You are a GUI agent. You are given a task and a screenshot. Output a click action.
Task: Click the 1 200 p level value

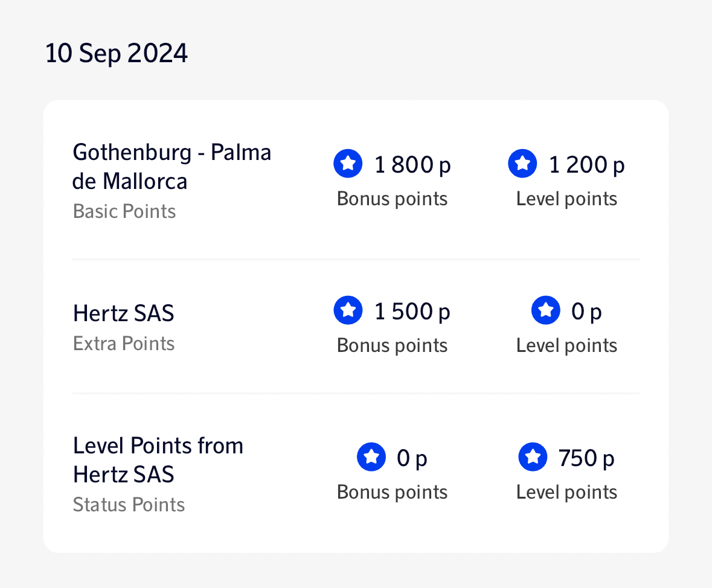pyautogui.click(x=586, y=164)
